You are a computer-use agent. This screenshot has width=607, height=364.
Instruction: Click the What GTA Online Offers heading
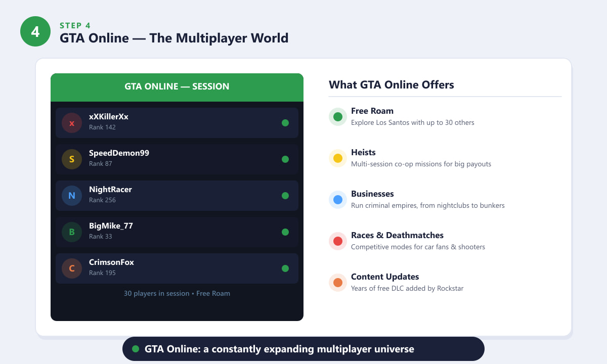click(x=392, y=85)
